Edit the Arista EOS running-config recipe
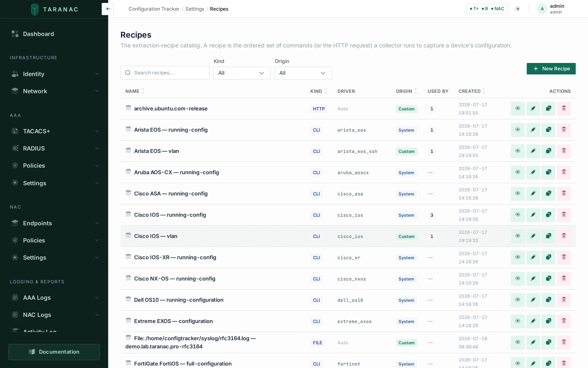588x368 pixels. pyautogui.click(x=533, y=130)
